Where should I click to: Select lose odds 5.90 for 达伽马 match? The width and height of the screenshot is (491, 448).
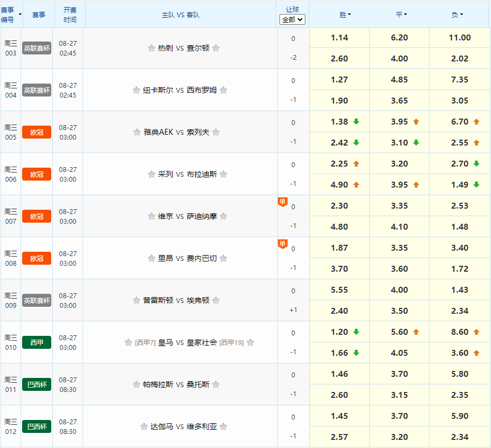460,416
